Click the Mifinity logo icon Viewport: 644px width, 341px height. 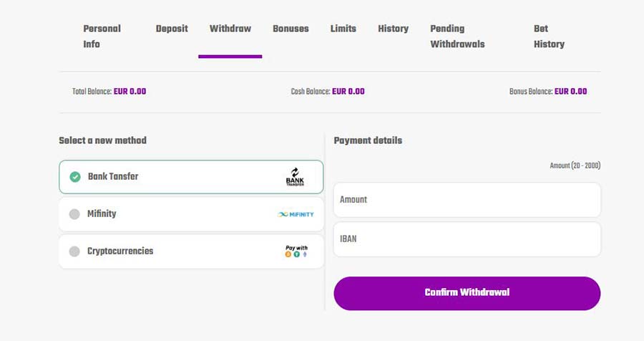coord(296,214)
